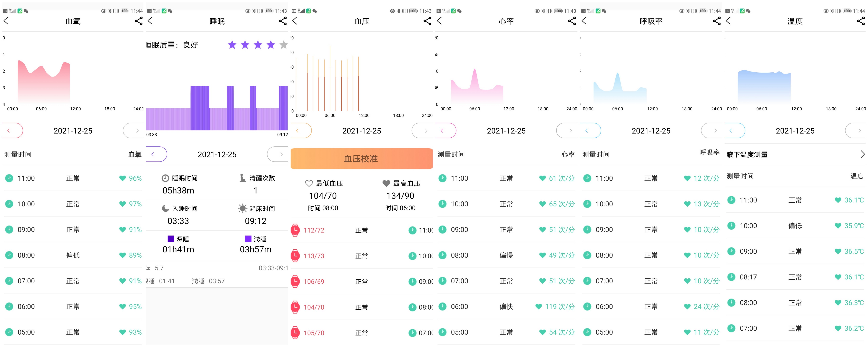The image size is (868, 347).
Task: Tap the back arrow on the 血压 screen
Action: [294, 21]
